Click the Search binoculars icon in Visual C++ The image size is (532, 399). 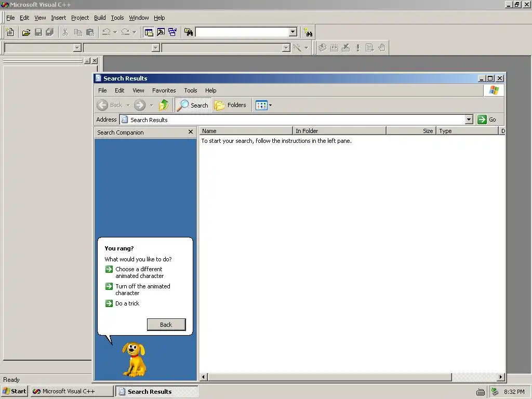308,32
